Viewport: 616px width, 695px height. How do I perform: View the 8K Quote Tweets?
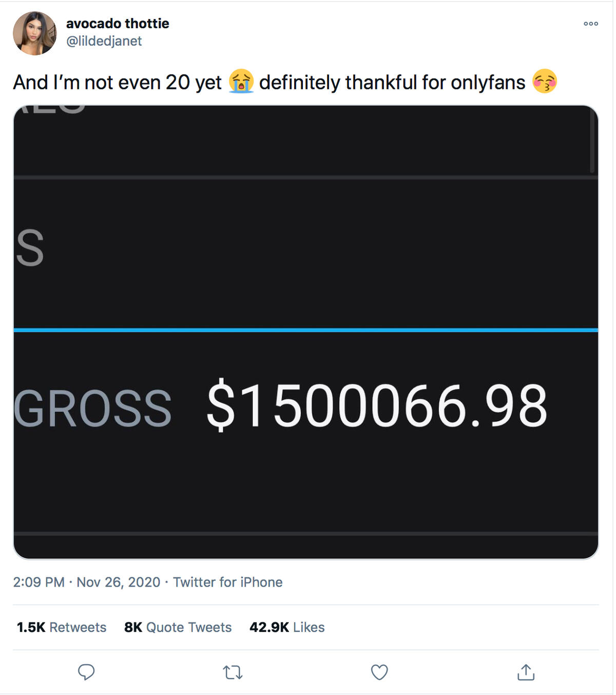pyautogui.click(x=178, y=627)
